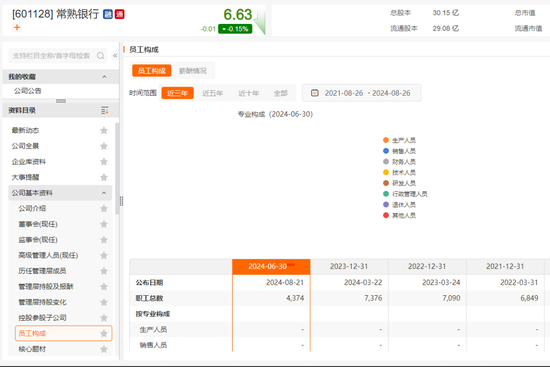Switch to the 薪酬情况 tab

tap(193, 71)
